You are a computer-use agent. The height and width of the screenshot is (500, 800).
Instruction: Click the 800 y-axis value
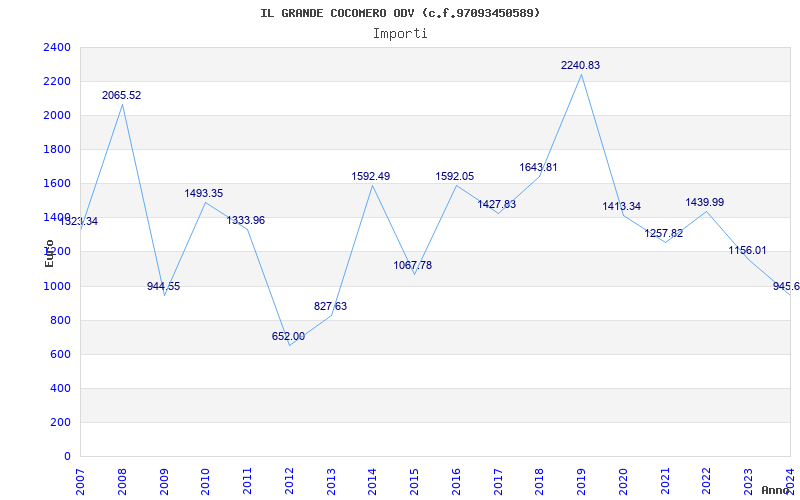click(60, 320)
